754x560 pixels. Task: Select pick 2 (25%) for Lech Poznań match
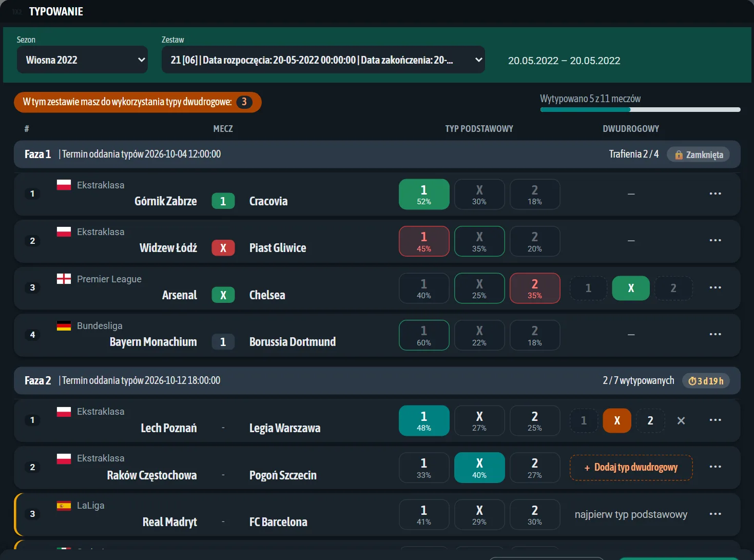point(535,420)
